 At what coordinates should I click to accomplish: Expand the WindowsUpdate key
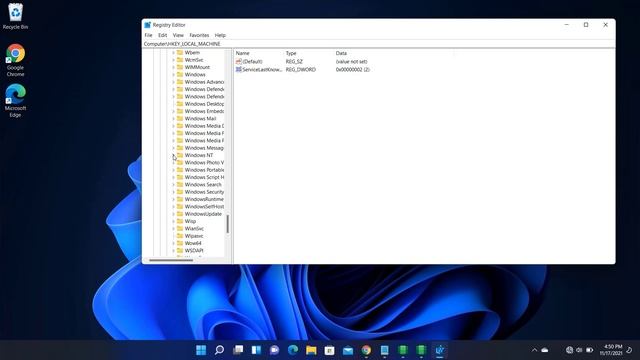coord(173,214)
